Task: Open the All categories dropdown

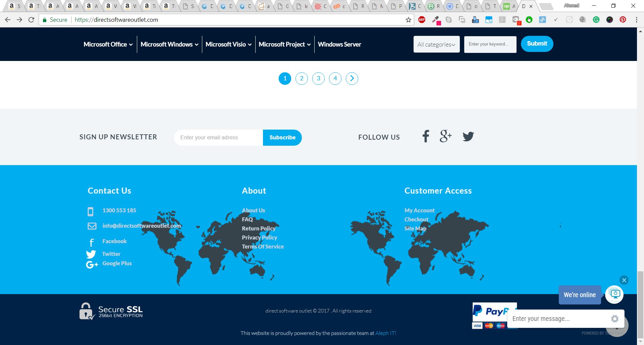Action: (x=436, y=44)
